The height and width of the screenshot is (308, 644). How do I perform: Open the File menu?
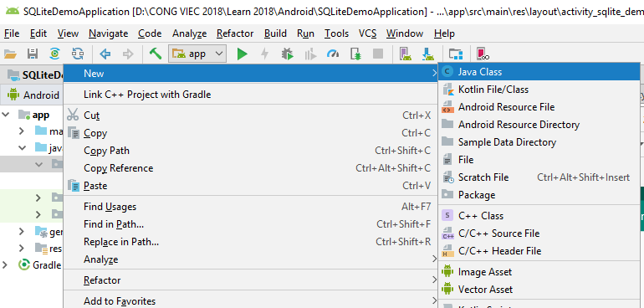(12, 33)
